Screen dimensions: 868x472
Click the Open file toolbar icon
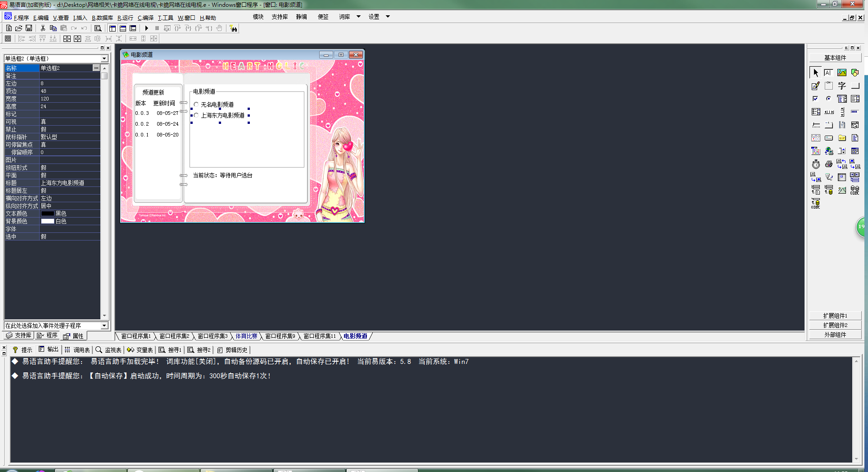click(18, 28)
